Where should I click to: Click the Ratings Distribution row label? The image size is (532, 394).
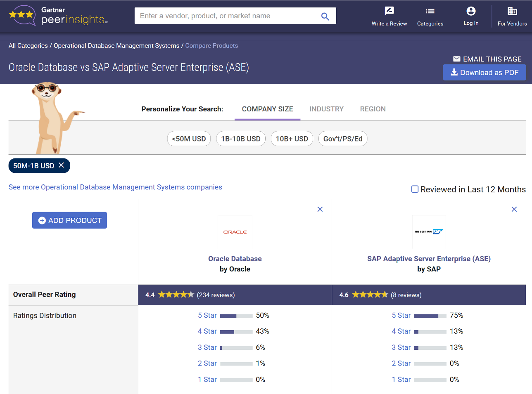coord(45,316)
